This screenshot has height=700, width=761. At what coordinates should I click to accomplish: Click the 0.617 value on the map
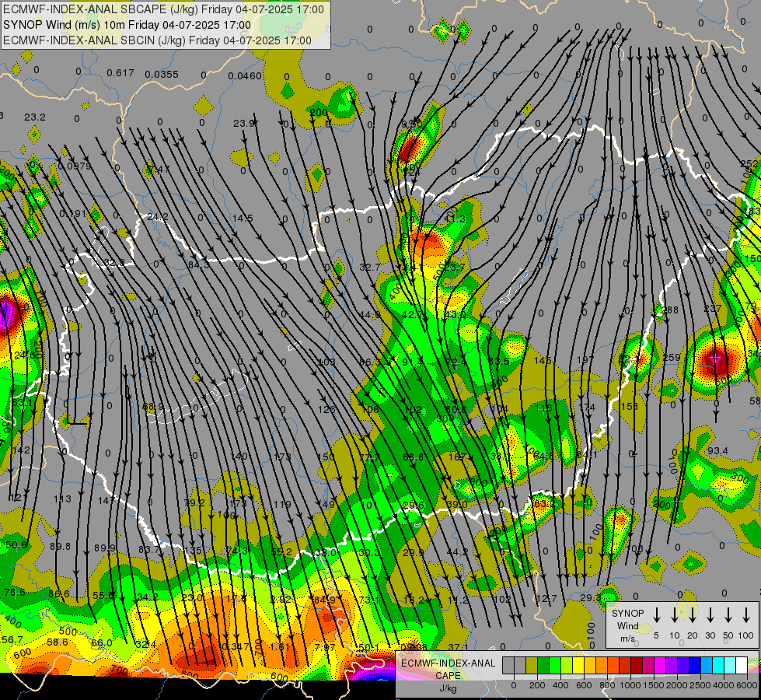point(120,73)
